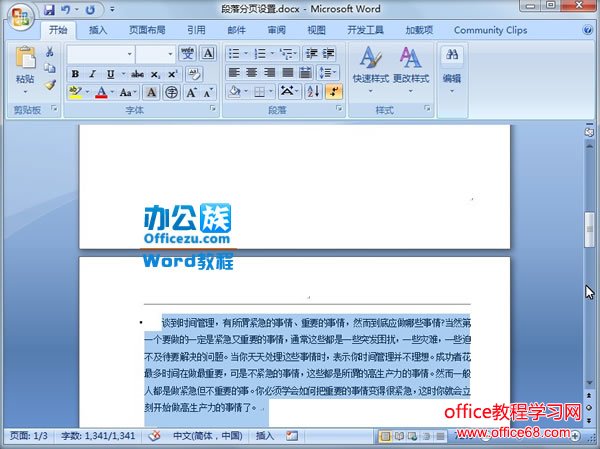The image size is (600, 449).
Task: Redo the last action
Action: [x=90, y=10]
